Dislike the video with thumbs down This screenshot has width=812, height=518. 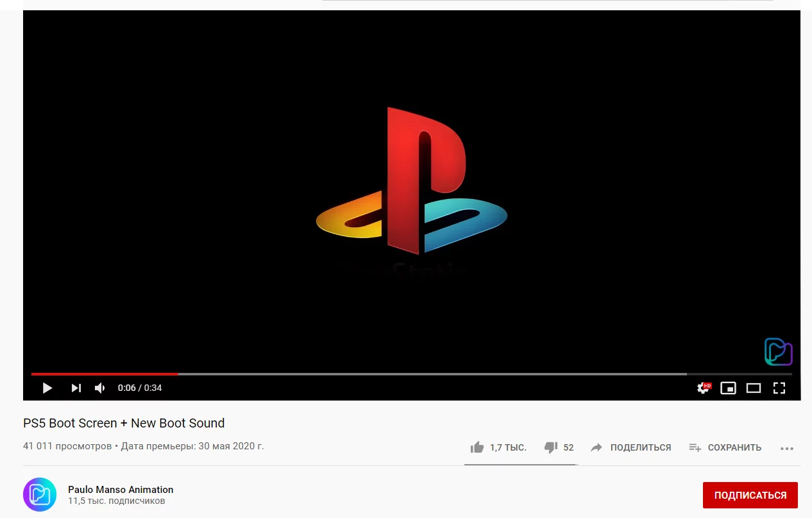click(559, 447)
